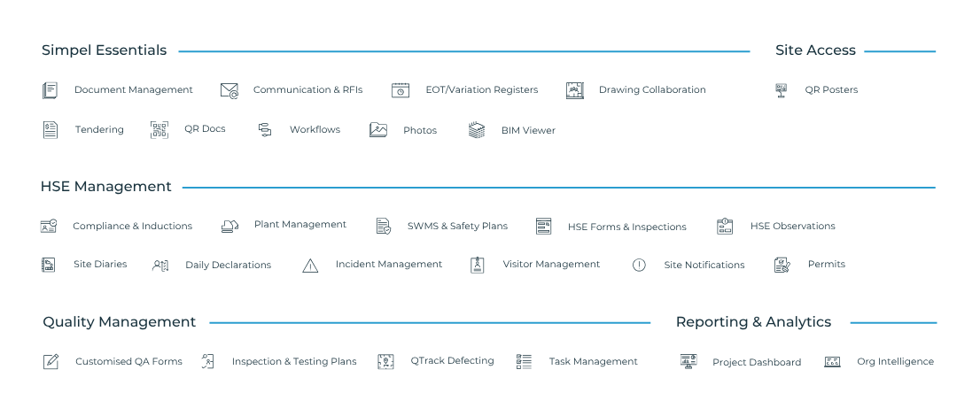Screen dimensions: 980x416
Task: Click the QR Docs code icon
Action: [159, 130]
